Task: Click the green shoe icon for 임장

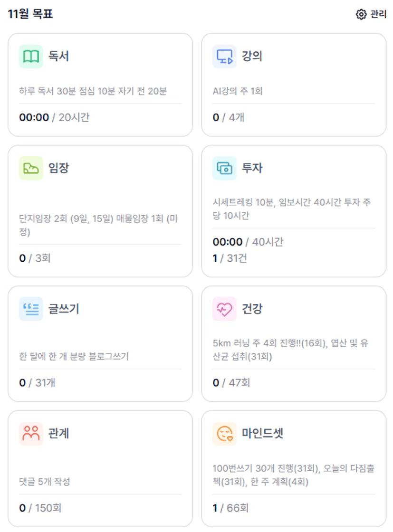Action: [x=31, y=168]
